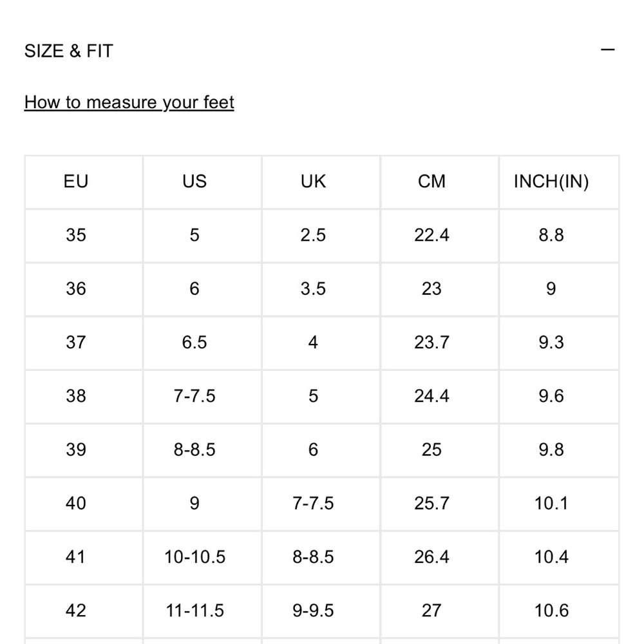Click EU size 35 cell
Screen dimensions: 644x644
point(76,235)
